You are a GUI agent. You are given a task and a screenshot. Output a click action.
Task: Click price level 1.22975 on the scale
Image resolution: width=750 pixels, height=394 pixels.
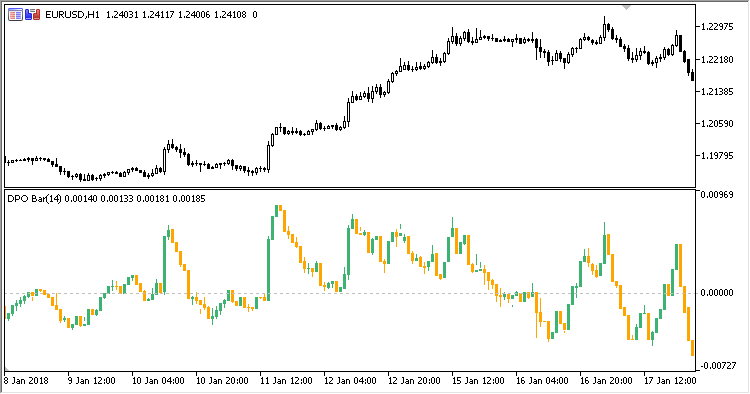pyautogui.click(x=717, y=27)
